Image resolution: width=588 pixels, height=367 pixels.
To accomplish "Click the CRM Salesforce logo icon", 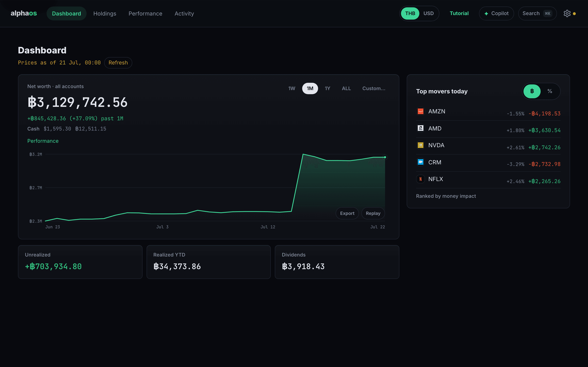I will [420, 162].
